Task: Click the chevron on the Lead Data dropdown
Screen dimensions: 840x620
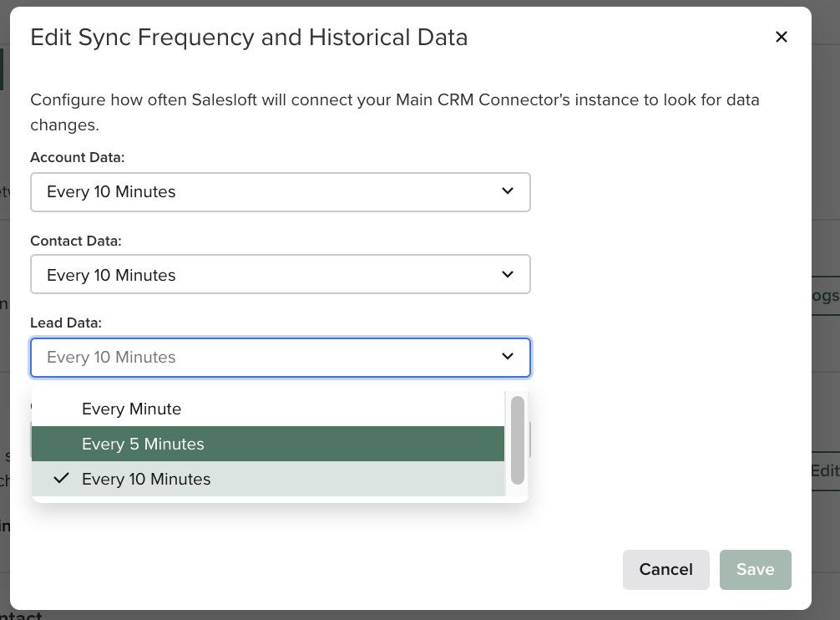Action: click(x=507, y=356)
